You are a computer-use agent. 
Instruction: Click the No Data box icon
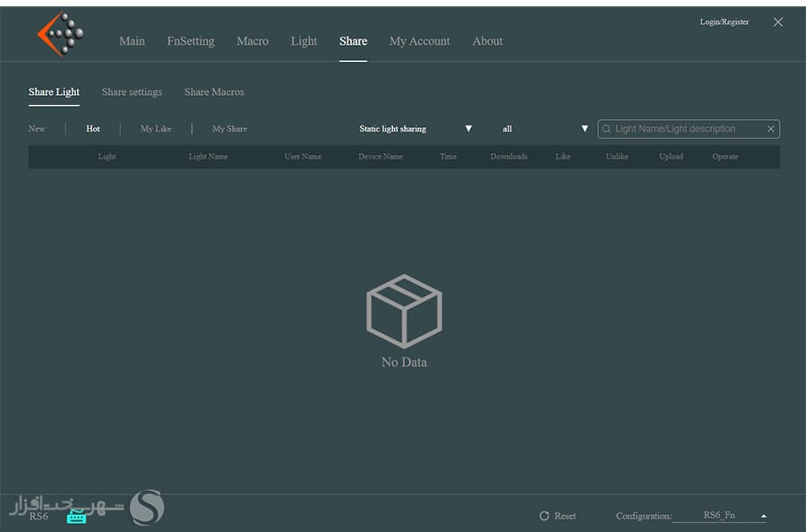(404, 311)
